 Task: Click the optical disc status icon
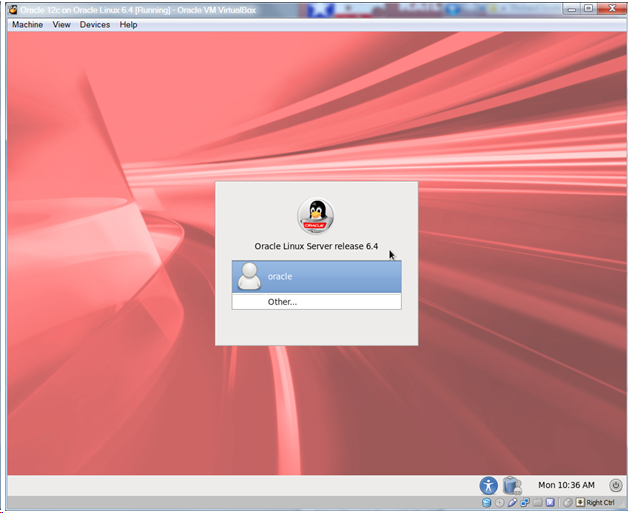pos(499,502)
